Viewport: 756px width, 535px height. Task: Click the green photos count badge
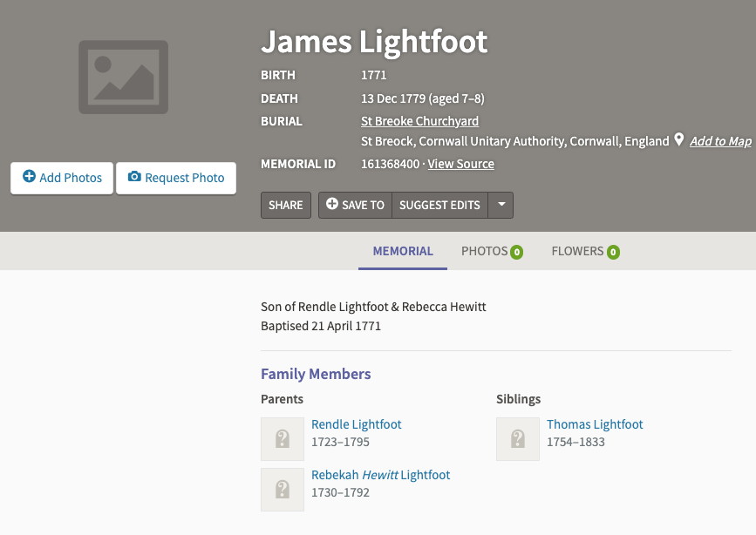click(517, 253)
